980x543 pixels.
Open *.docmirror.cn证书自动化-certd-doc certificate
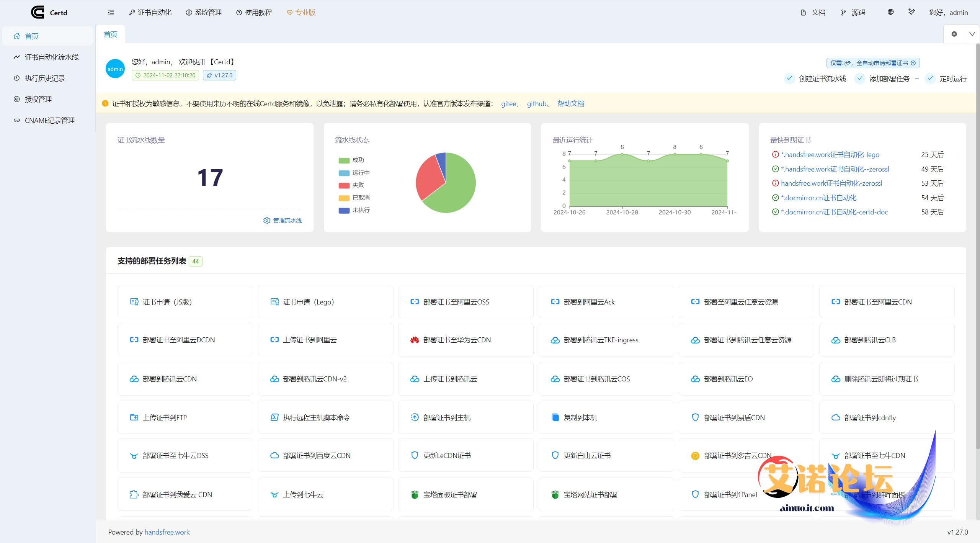pos(834,212)
